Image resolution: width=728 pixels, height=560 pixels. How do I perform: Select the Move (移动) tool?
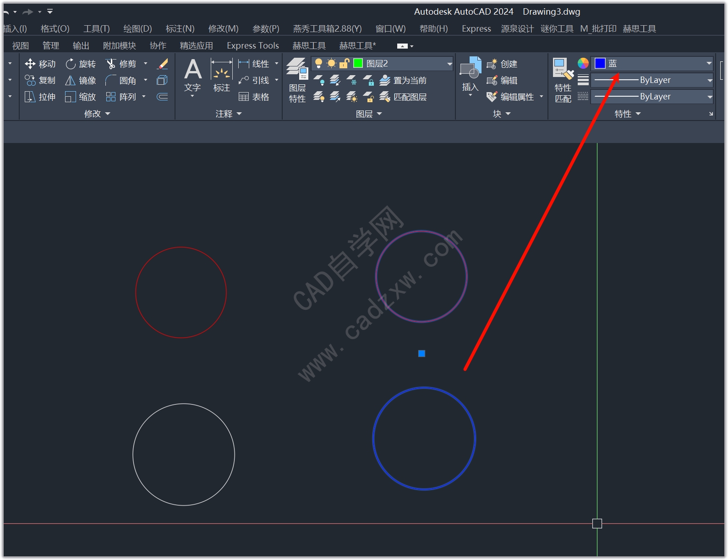pyautogui.click(x=40, y=64)
